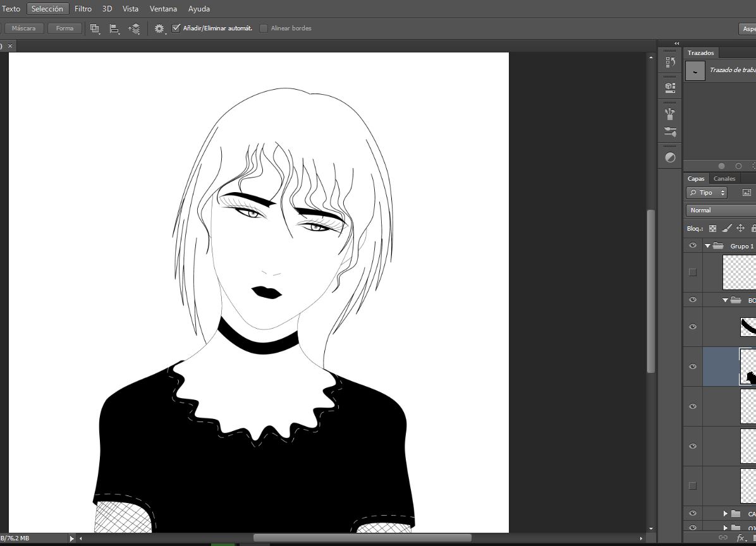Open the Ventana menu

[163, 9]
